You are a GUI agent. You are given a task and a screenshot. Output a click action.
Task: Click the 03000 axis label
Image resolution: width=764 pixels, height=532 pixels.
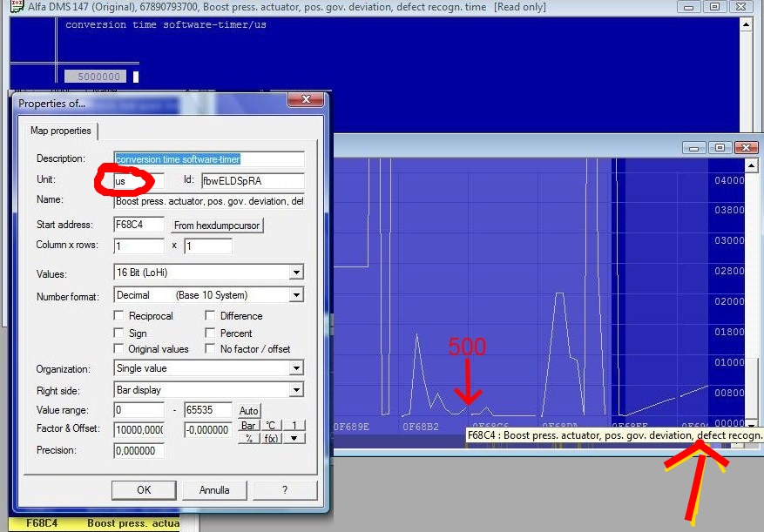tap(729, 240)
